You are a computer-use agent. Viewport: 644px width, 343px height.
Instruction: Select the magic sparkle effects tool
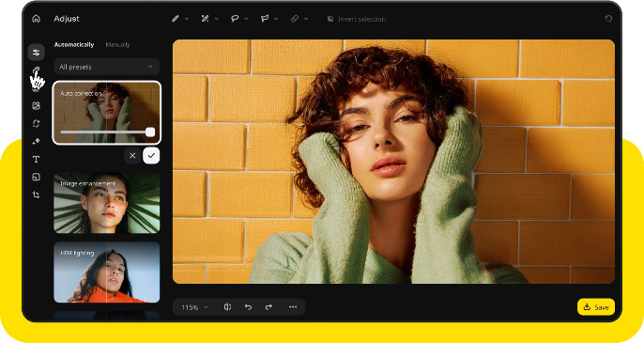pos(36,141)
